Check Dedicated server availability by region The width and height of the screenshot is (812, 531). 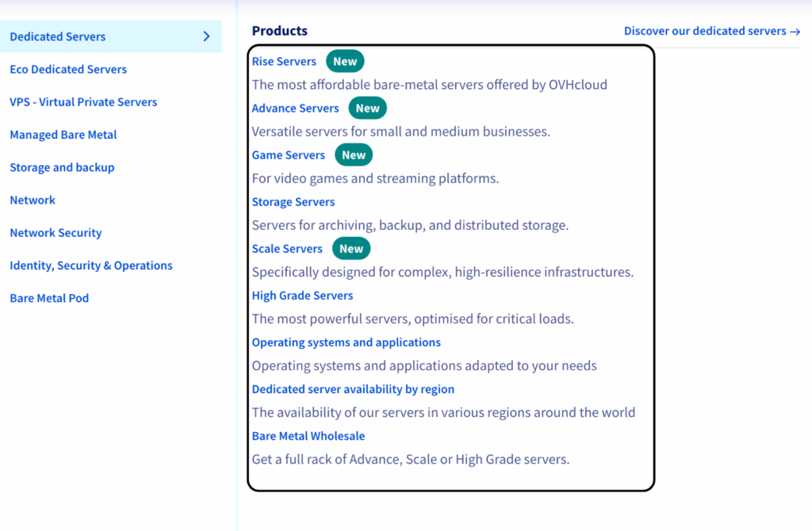coord(353,388)
